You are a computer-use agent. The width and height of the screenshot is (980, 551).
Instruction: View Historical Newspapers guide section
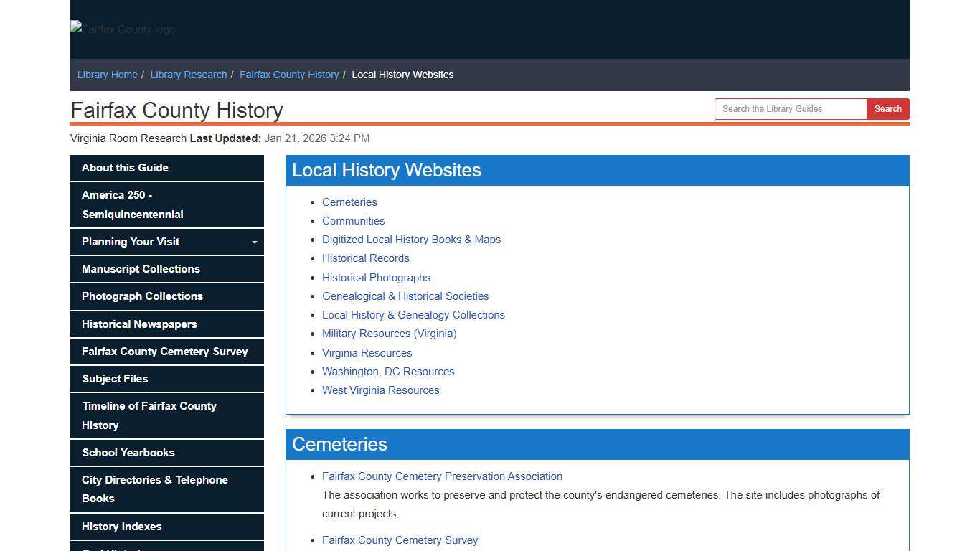pyautogui.click(x=139, y=324)
